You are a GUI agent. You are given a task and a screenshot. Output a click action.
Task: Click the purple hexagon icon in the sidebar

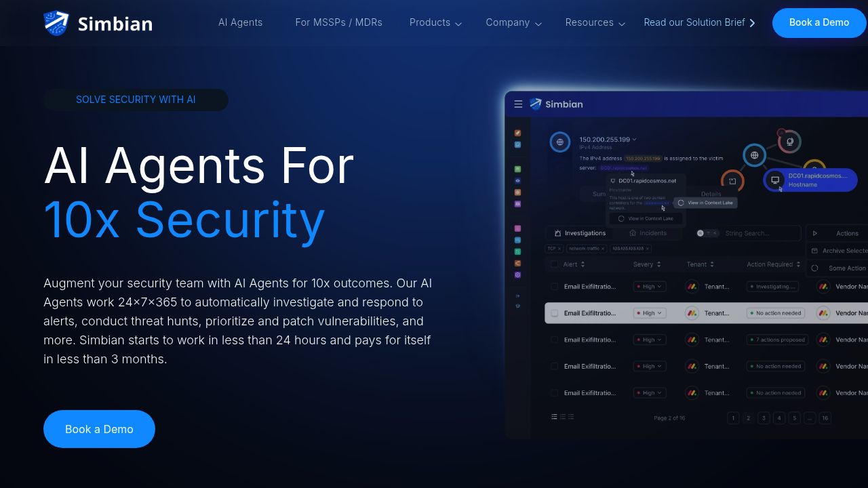click(x=518, y=274)
